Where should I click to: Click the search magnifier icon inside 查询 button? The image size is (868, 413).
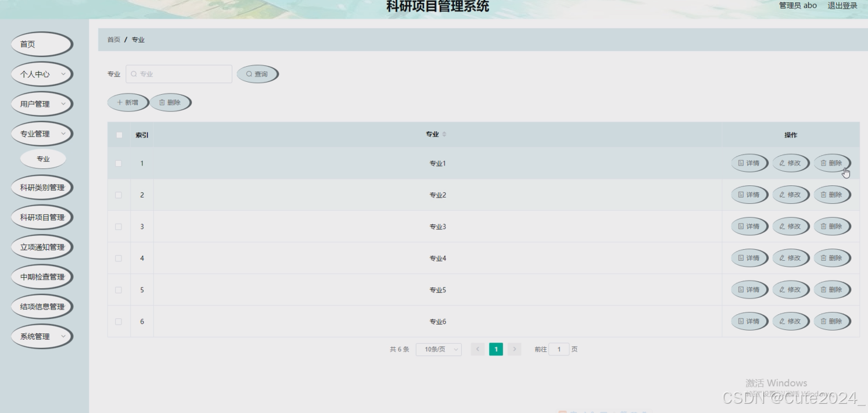[x=248, y=74]
